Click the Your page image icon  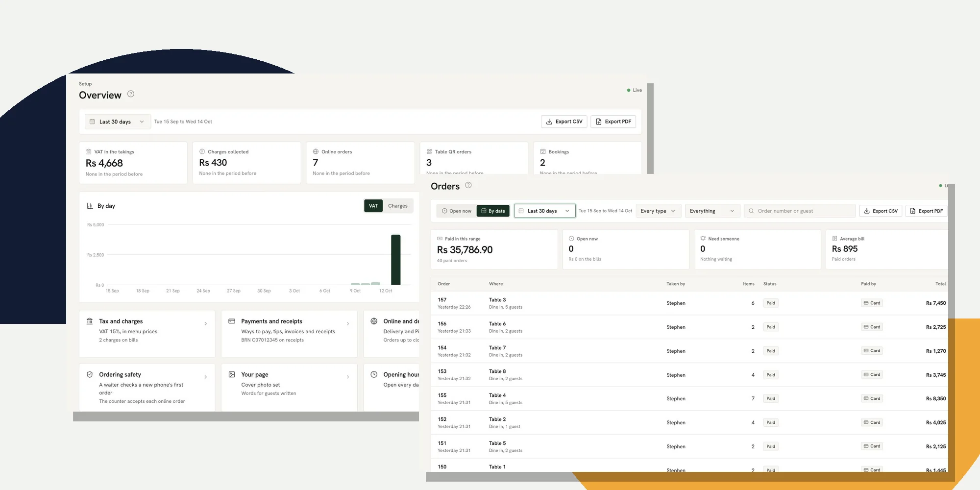(x=232, y=374)
